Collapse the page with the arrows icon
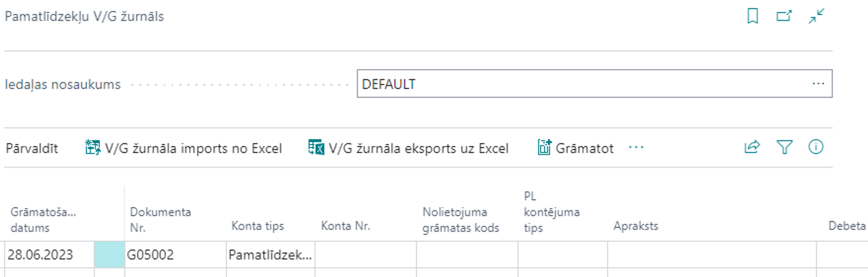The width and height of the screenshot is (868, 277). coord(816,16)
